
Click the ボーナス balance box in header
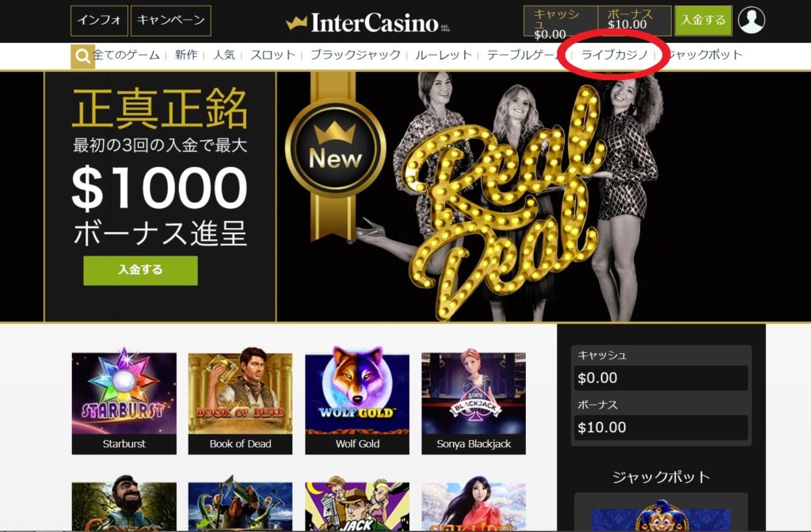click(x=634, y=21)
